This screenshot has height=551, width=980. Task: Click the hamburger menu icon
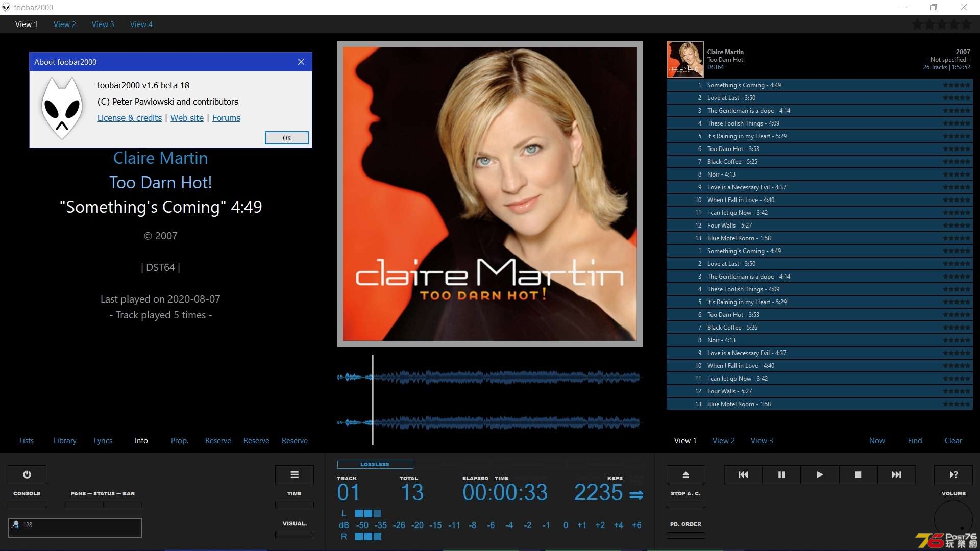coord(294,474)
